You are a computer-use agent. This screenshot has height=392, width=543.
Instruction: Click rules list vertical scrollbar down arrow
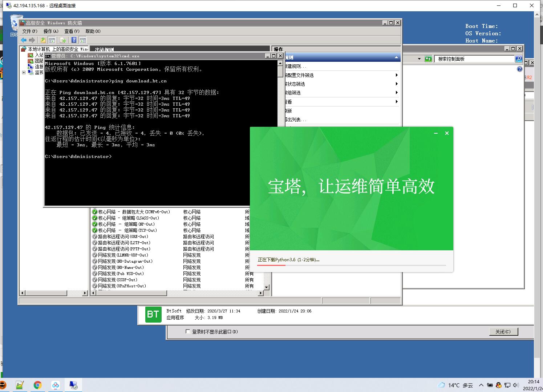pyautogui.click(x=267, y=287)
